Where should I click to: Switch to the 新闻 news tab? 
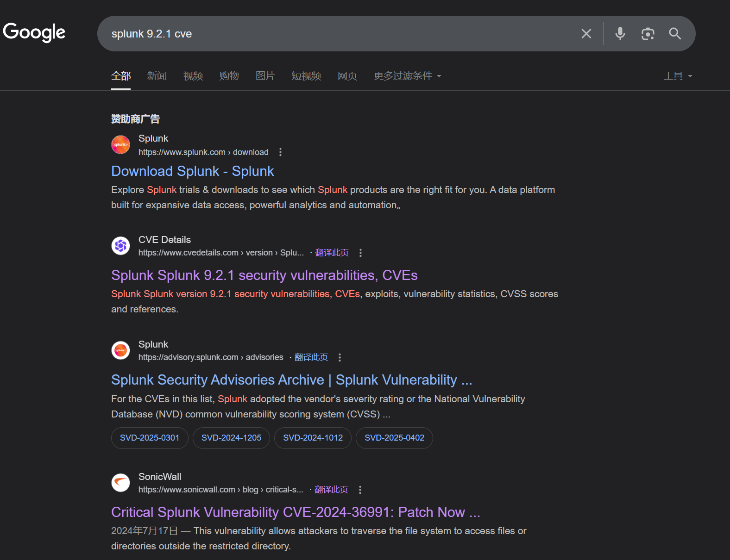[x=157, y=76]
